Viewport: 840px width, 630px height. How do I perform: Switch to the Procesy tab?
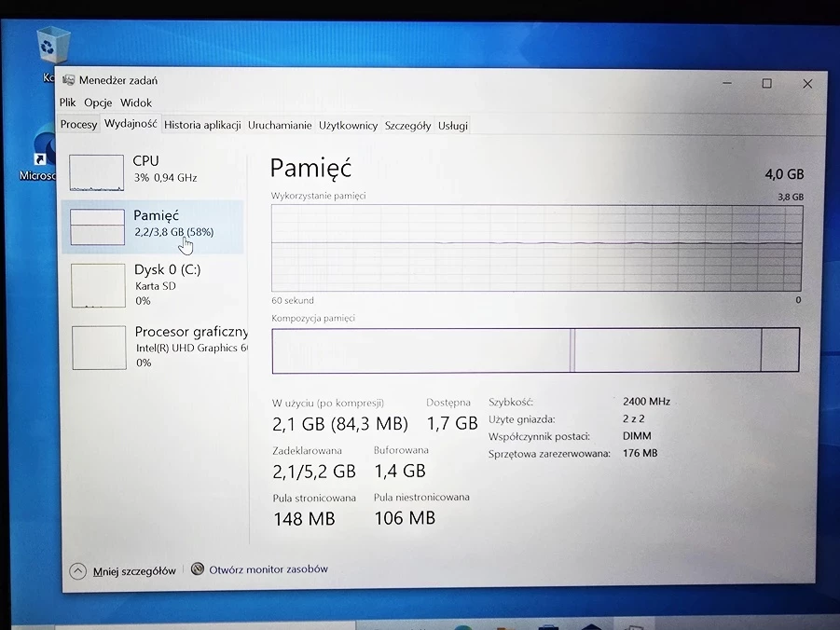click(x=78, y=125)
